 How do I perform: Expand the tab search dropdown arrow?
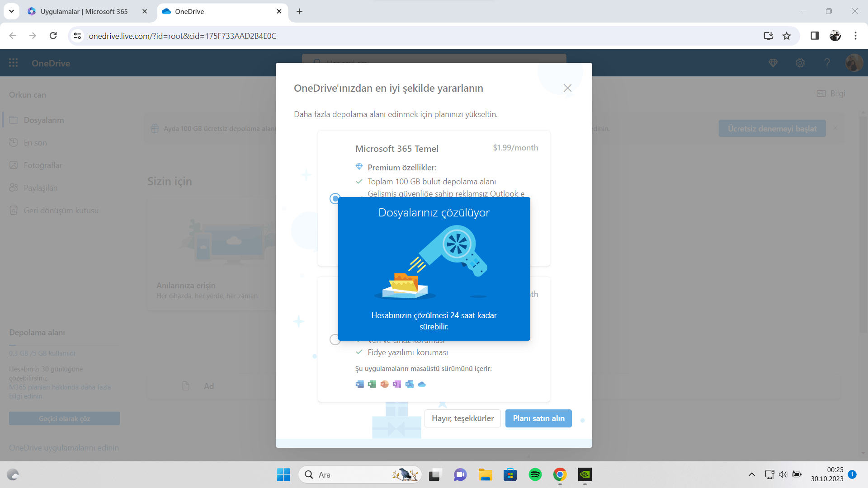click(x=11, y=11)
